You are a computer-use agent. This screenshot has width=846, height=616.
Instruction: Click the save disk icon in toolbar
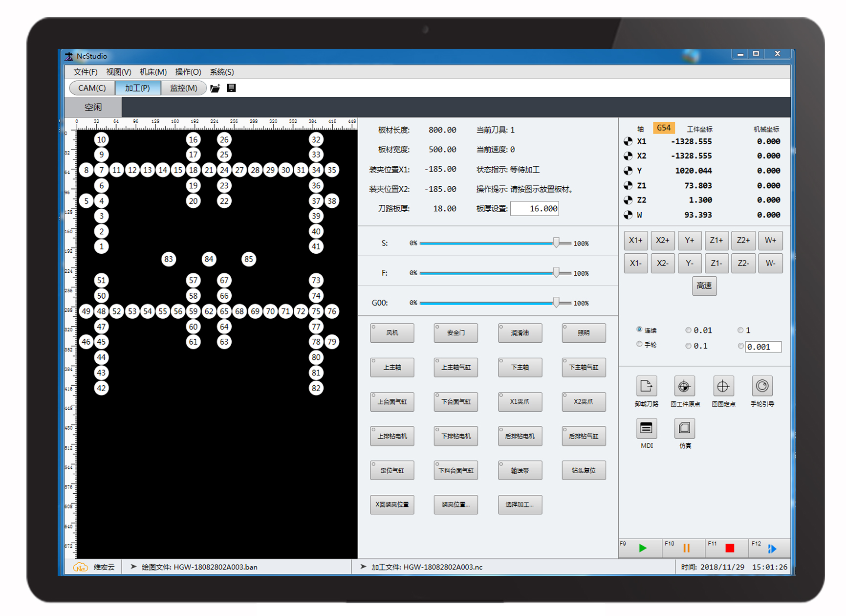point(232,88)
